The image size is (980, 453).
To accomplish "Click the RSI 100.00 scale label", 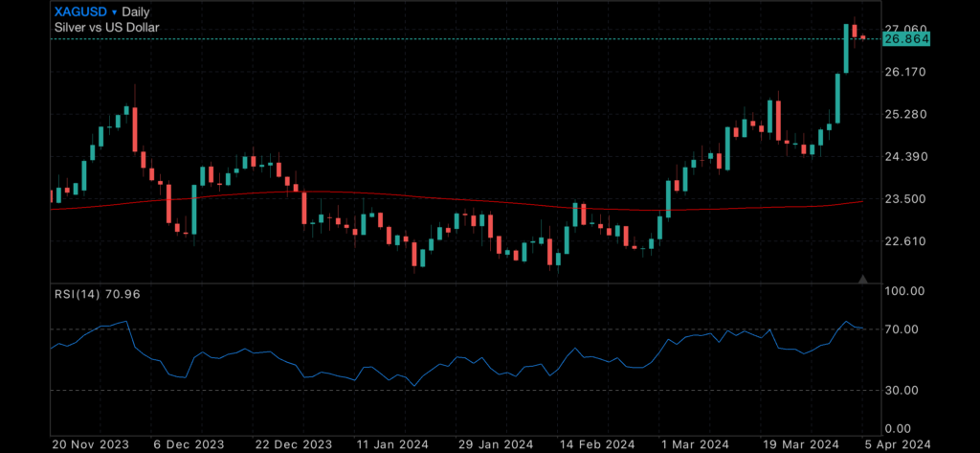I will pyautogui.click(x=904, y=291).
